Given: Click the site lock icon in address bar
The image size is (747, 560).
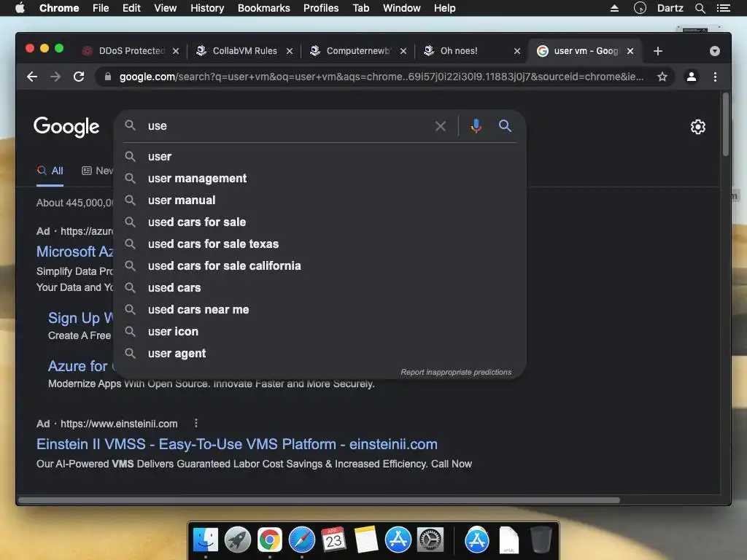Looking at the screenshot, I should point(108,77).
